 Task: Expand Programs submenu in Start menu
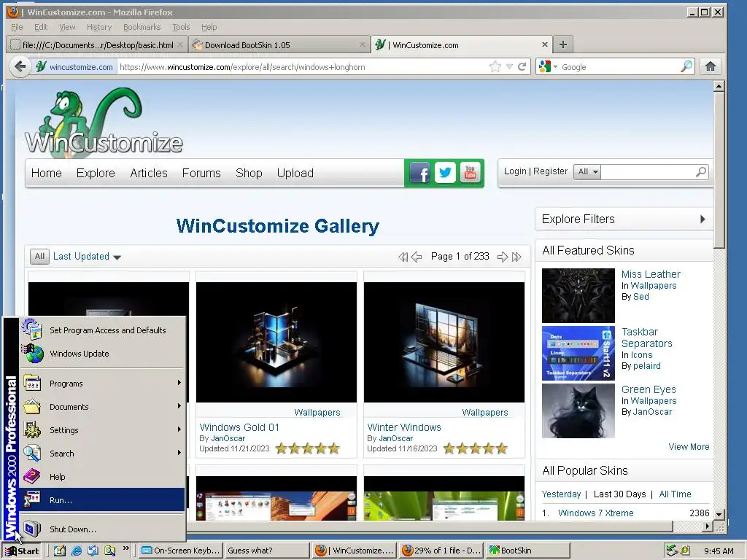pos(102,384)
